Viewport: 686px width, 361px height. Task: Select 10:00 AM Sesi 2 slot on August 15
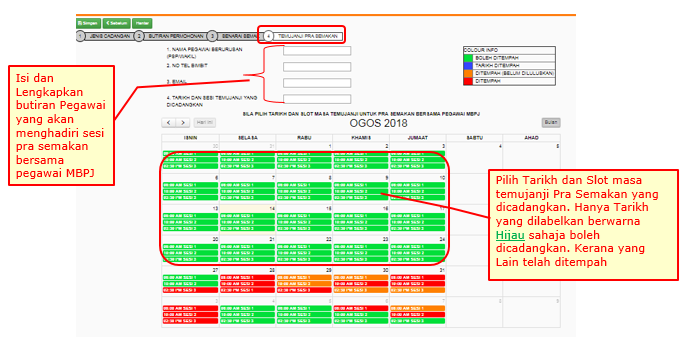coord(304,222)
